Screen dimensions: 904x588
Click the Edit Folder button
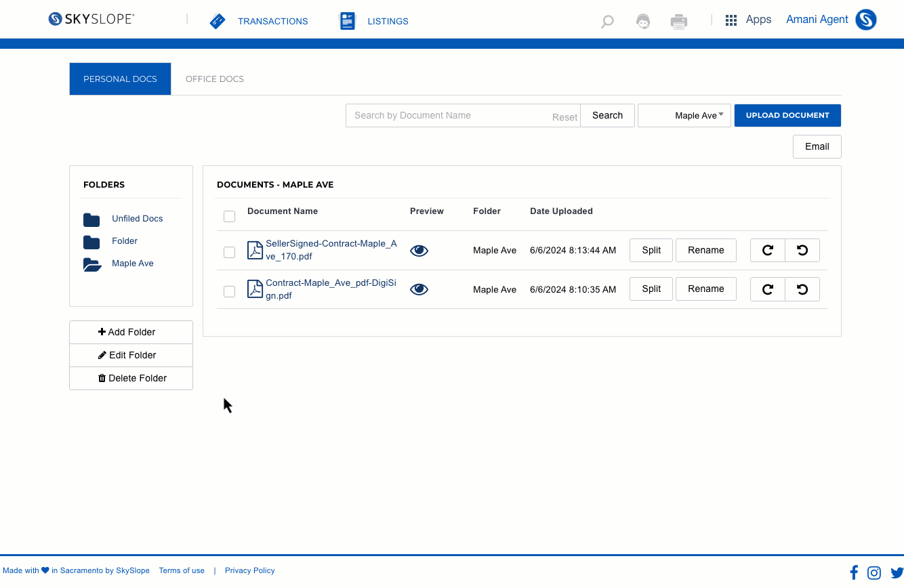click(x=131, y=355)
